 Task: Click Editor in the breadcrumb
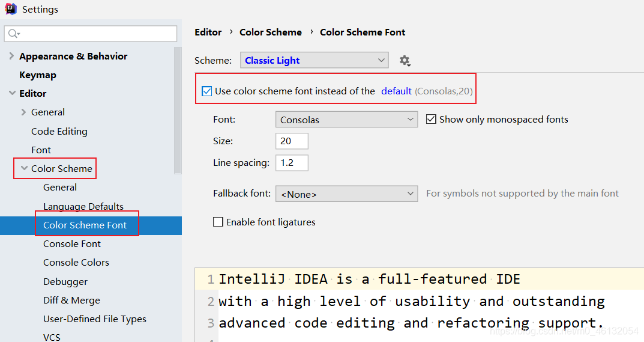click(208, 32)
